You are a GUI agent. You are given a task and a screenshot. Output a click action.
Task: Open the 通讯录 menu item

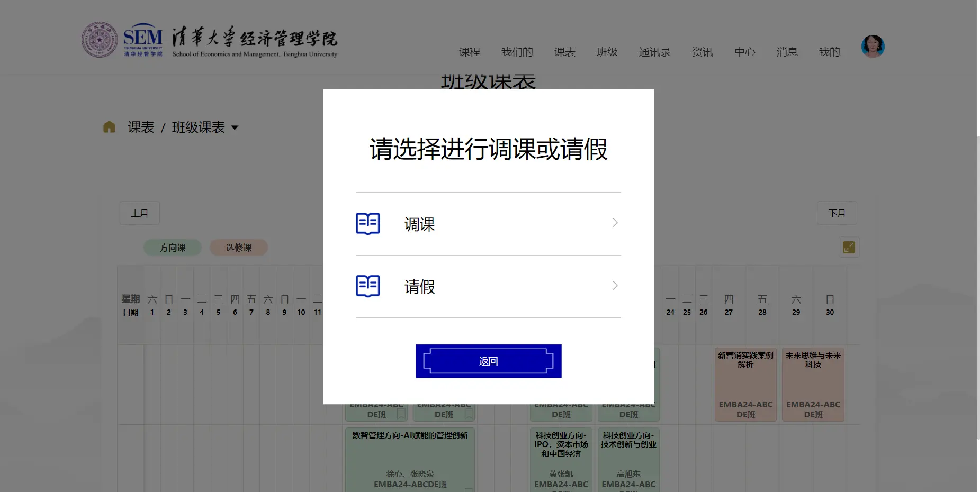654,52
